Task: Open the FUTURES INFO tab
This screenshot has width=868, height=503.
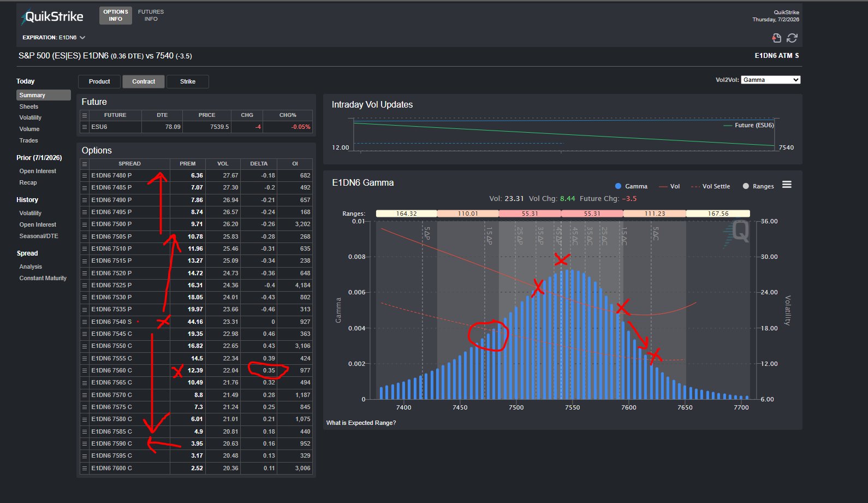Action: pos(151,15)
